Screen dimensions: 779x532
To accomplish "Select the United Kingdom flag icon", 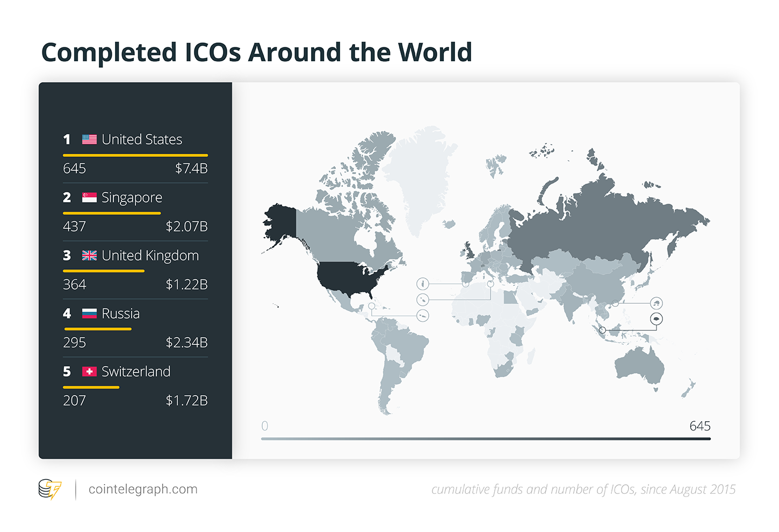I will [x=89, y=255].
